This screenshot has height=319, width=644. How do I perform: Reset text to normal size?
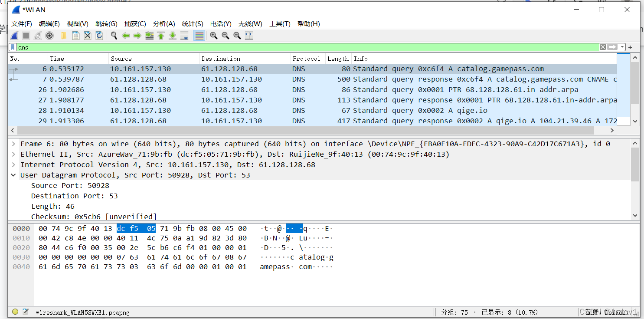[x=237, y=36]
